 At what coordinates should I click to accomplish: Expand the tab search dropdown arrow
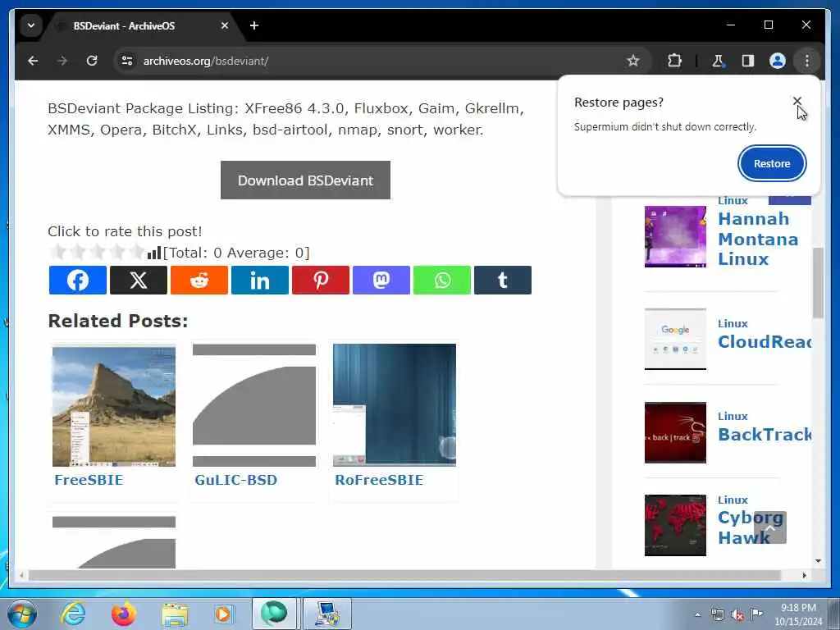[x=31, y=25]
